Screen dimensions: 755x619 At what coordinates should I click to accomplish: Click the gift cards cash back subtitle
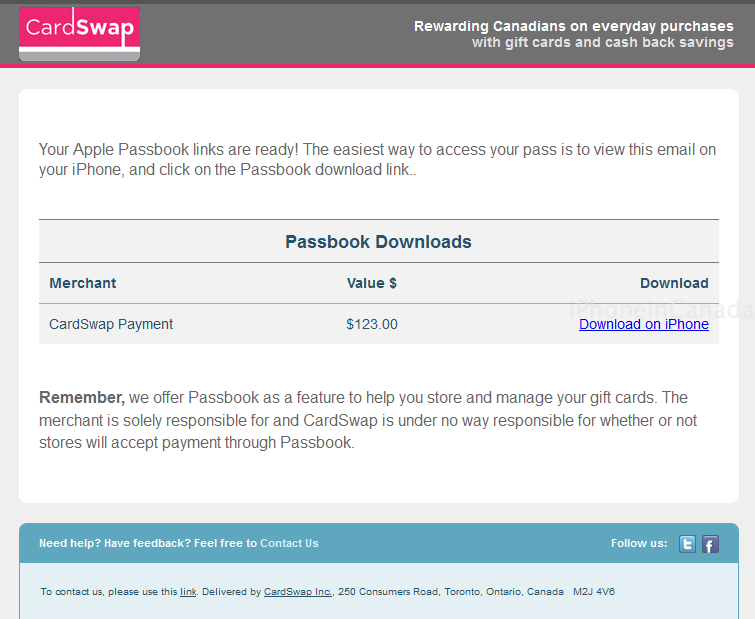point(603,42)
